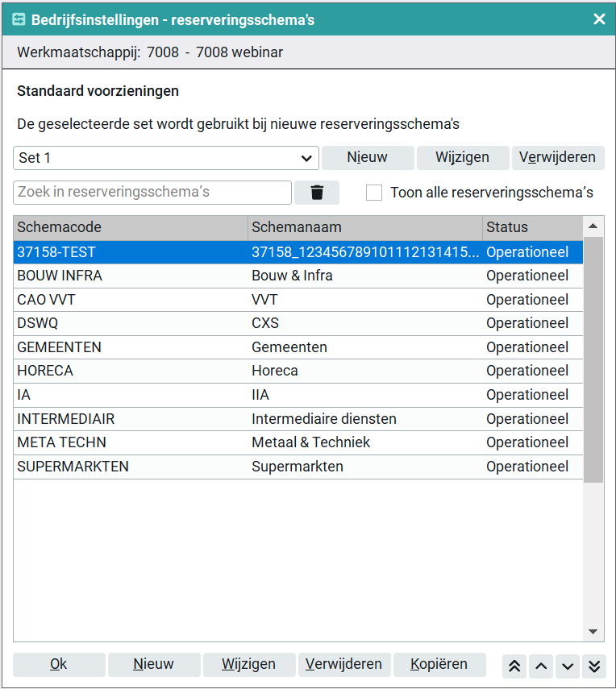Screen dimensions: 616x689
Task: Move selection up with single up arrow
Action: coord(541,666)
